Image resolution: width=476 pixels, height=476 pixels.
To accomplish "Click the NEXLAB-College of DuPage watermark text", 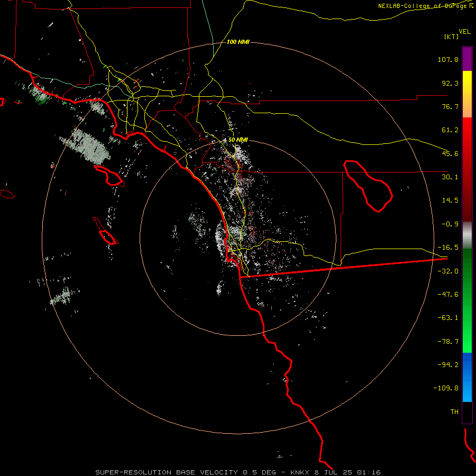I will pyautogui.click(x=425, y=6).
